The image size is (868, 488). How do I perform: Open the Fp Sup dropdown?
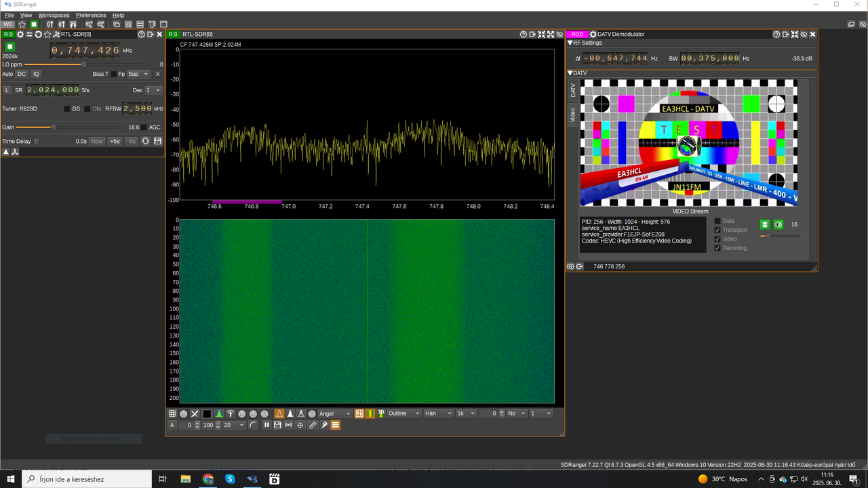tap(138, 74)
